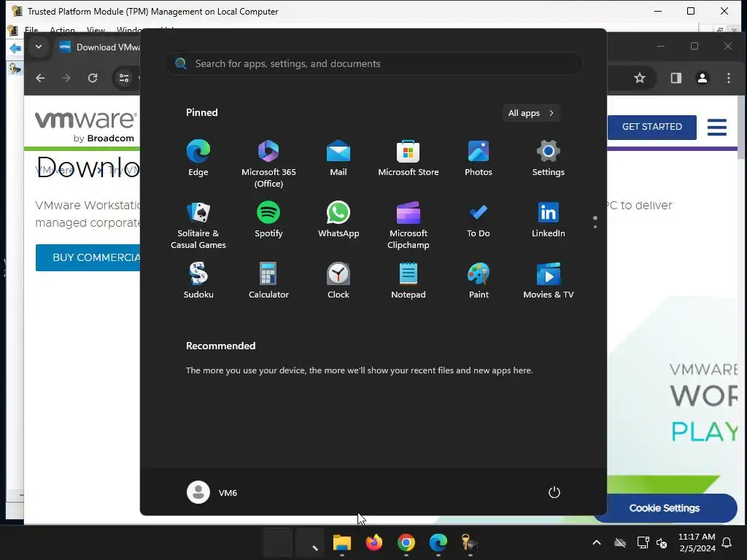Open WhatsApp
The height and width of the screenshot is (560, 747).
coord(338,219)
